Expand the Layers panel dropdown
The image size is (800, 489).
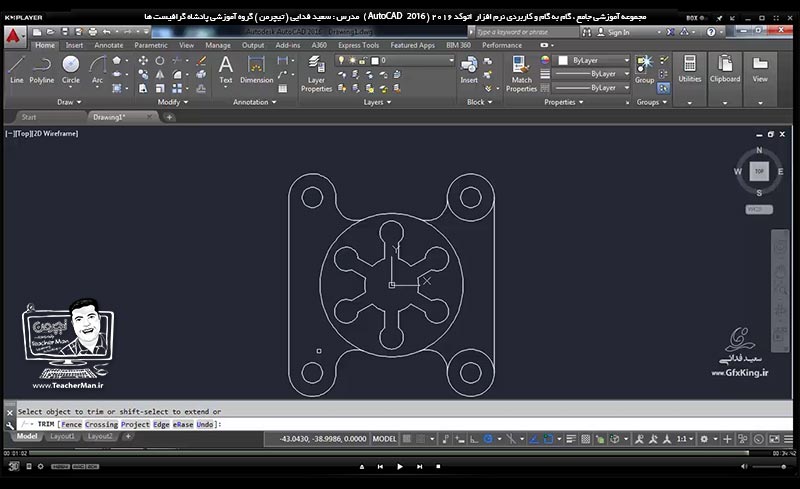[x=377, y=102]
